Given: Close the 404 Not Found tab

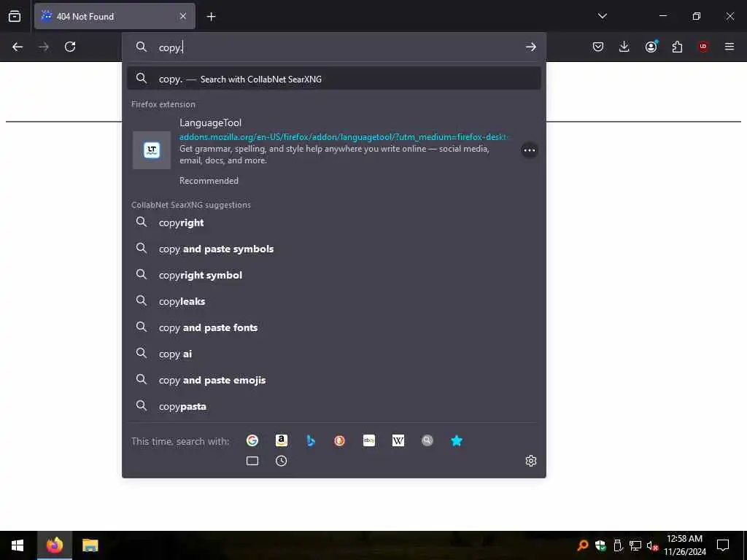Looking at the screenshot, I should (183, 16).
